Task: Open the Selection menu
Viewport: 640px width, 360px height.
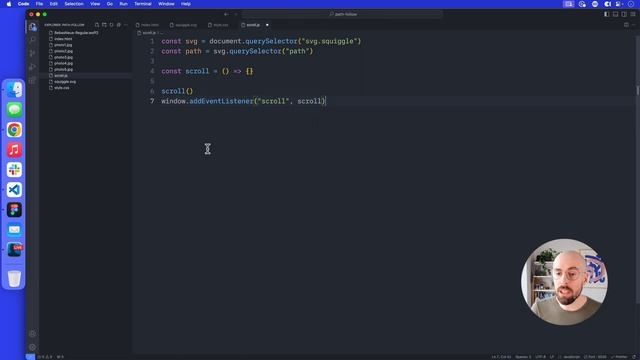Action: pos(74,4)
